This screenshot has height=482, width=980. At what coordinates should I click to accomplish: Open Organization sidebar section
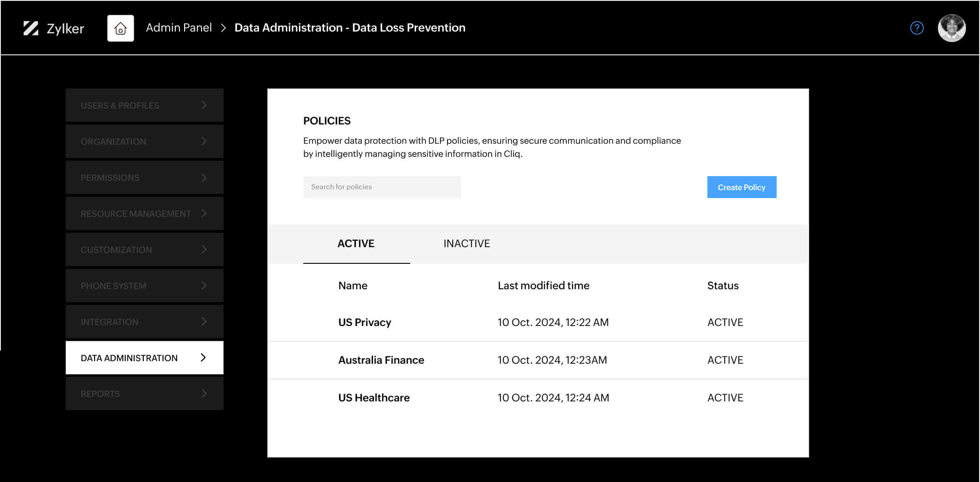[x=145, y=141]
